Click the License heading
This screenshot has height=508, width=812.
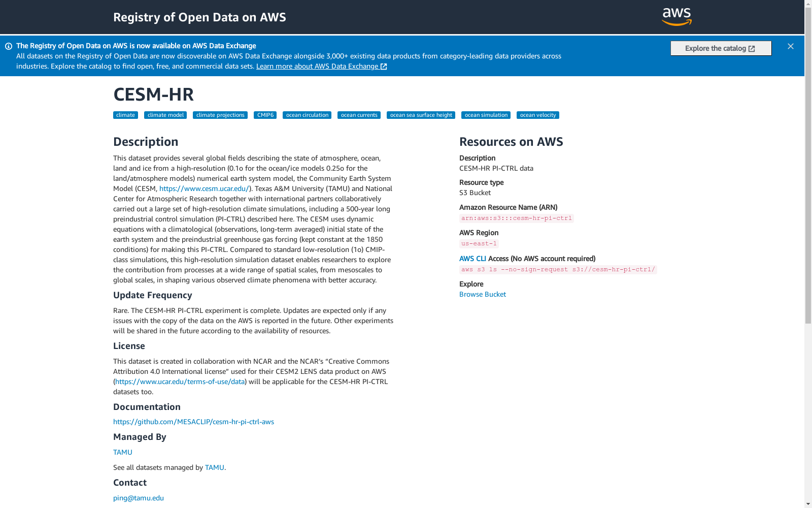point(129,346)
